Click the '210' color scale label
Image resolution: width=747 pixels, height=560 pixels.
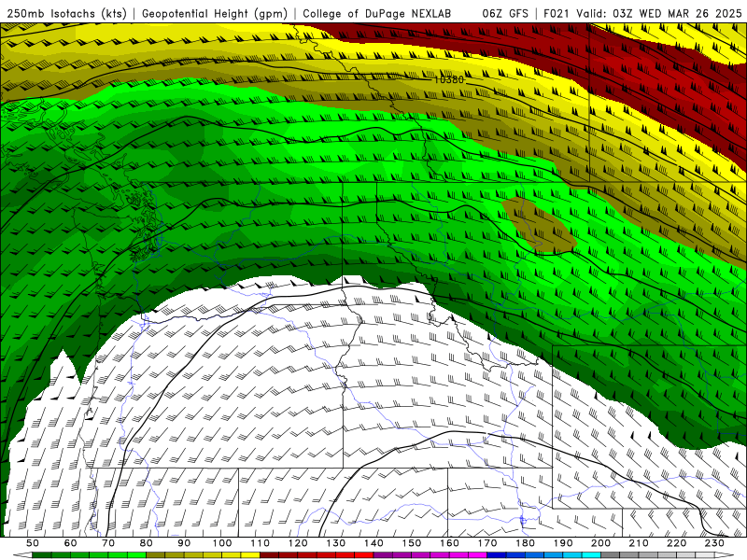click(639, 543)
